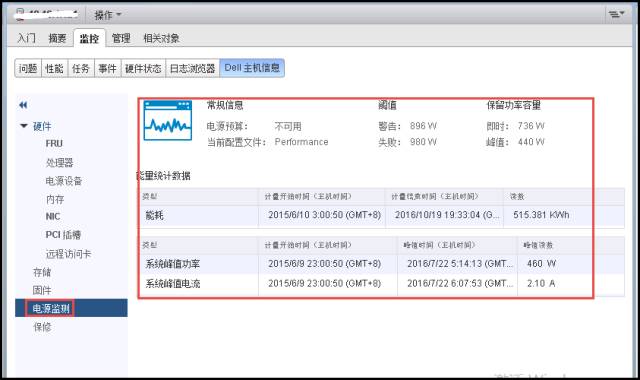Select the 性能 sub-tab
This screenshot has width=640, height=380.
[x=55, y=68]
